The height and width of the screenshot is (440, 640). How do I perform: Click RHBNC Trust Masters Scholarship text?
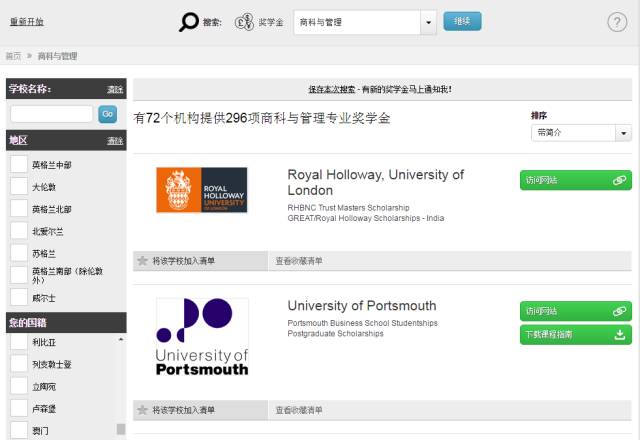click(348, 208)
